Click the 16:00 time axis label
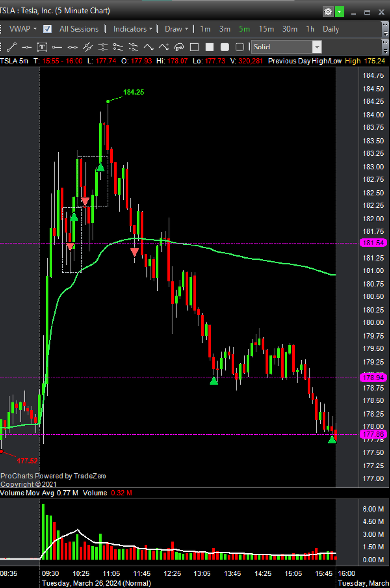Image resolution: width=390 pixels, height=588 pixels. (347, 573)
